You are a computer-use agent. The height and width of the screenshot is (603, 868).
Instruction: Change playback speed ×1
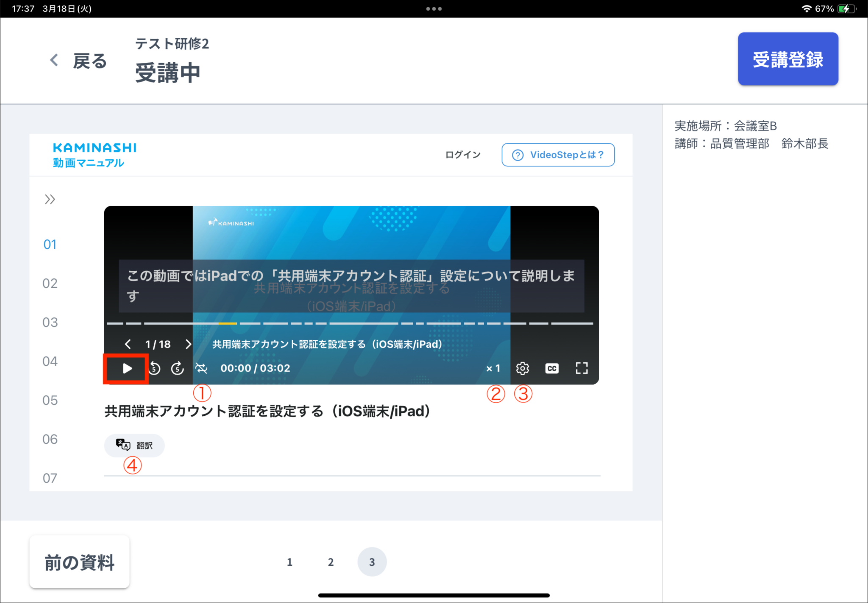point(493,368)
